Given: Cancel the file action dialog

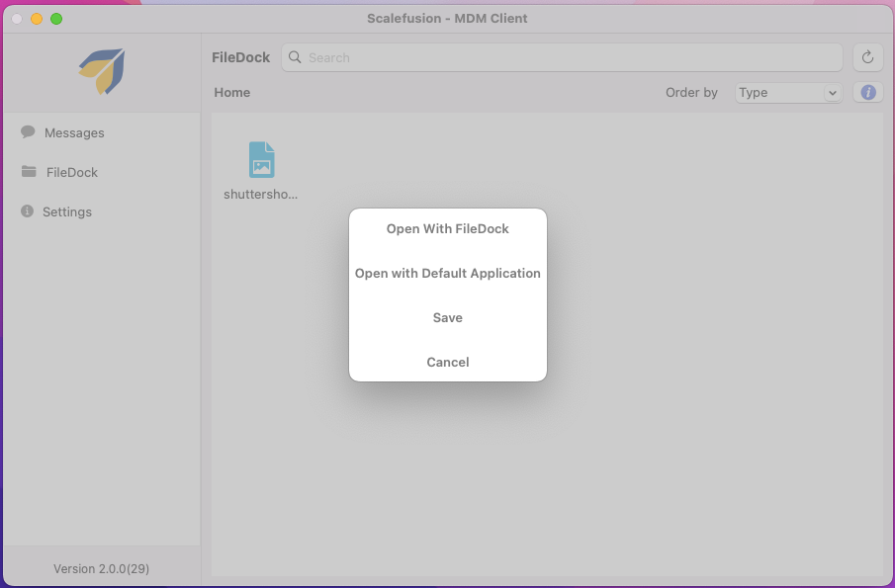Looking at the screenshot, I should click(x=447, y=362).
